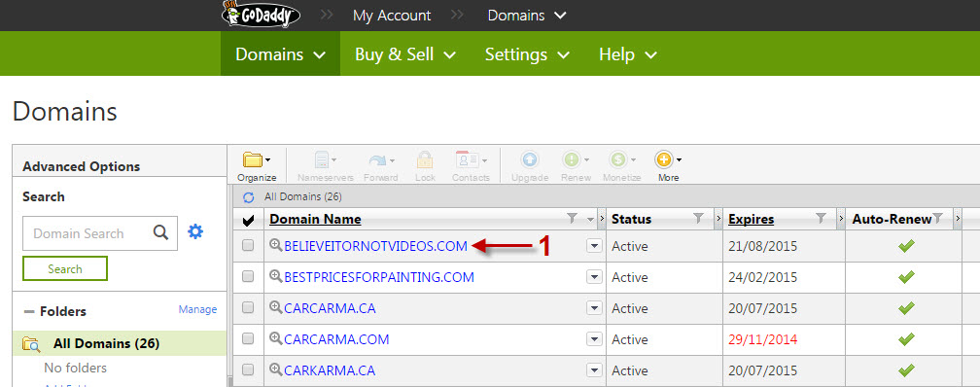Open dropdown arrow for CARCARMA.CA row

[594, 308]
